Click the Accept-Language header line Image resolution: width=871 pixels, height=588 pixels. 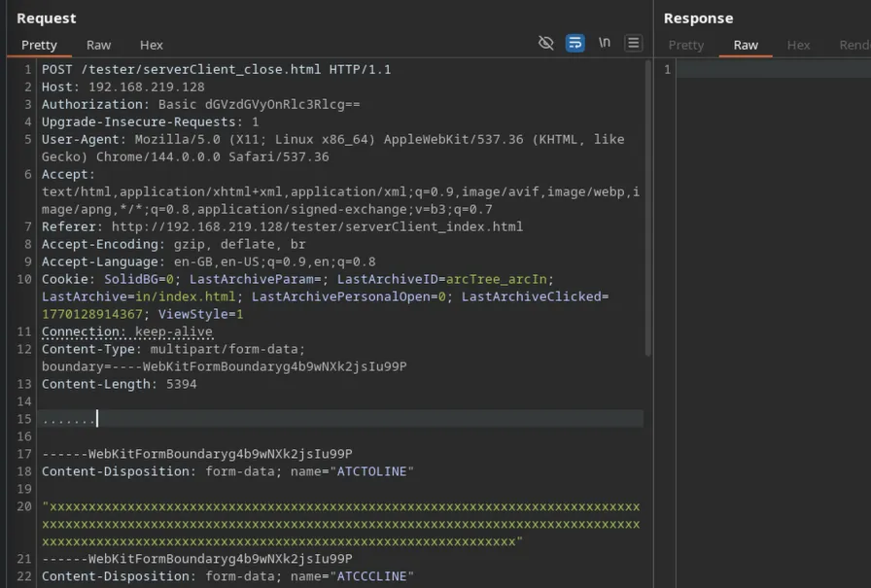(208, 261)
